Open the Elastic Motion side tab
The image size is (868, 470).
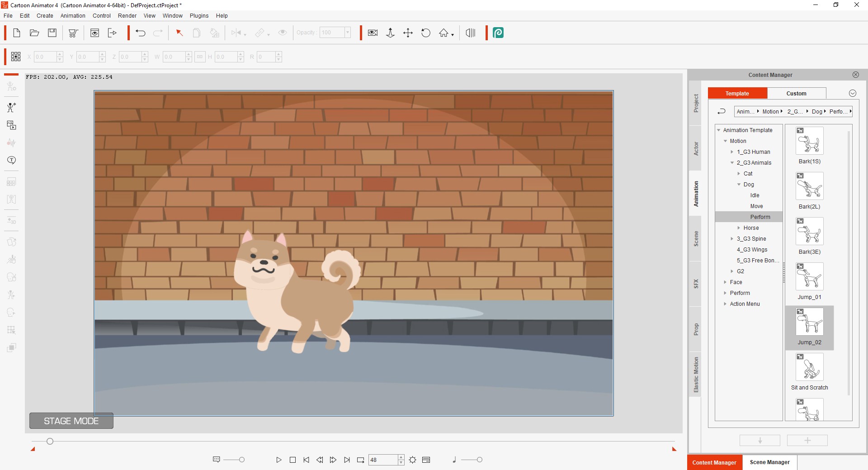696,375
